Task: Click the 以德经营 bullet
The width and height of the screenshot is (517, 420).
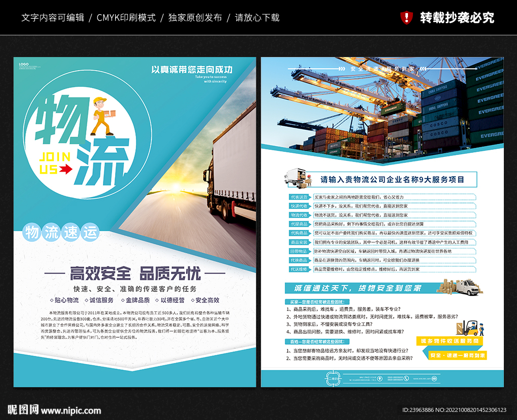Action: (171, 300)
